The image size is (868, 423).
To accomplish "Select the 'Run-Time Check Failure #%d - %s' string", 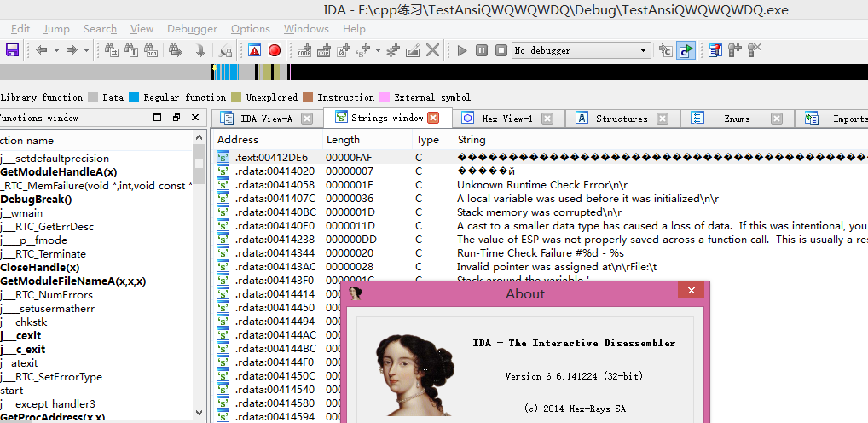I will click(540, 253).
